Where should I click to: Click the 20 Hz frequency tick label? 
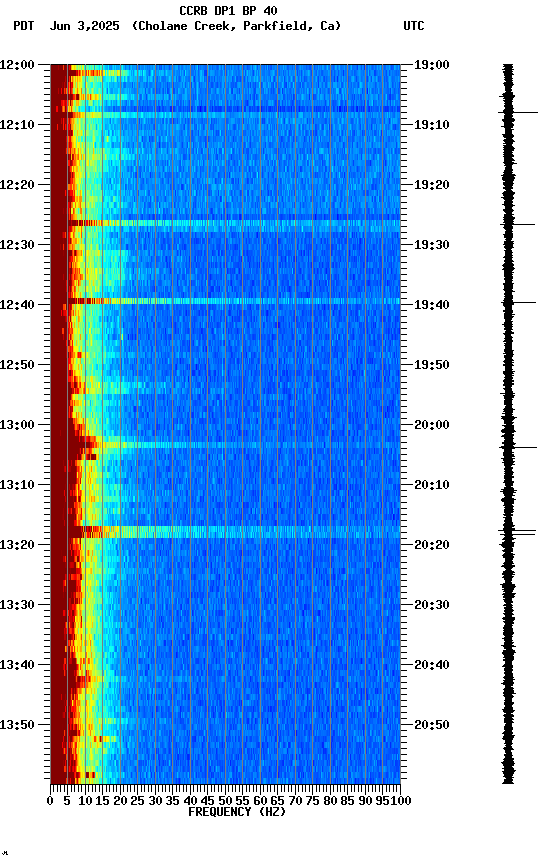click(120, 802)
